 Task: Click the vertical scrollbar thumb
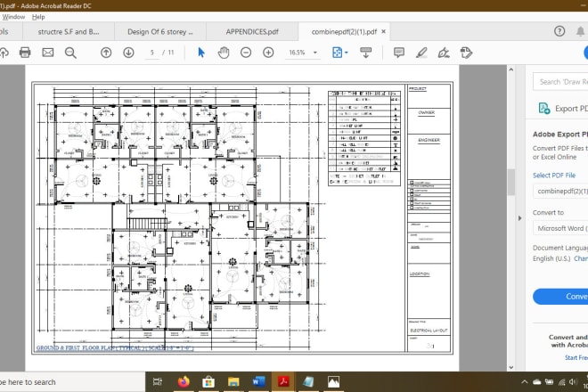coord(510,182)
